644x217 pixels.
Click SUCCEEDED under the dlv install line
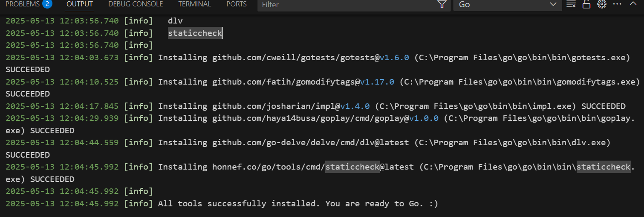[28, 155]
